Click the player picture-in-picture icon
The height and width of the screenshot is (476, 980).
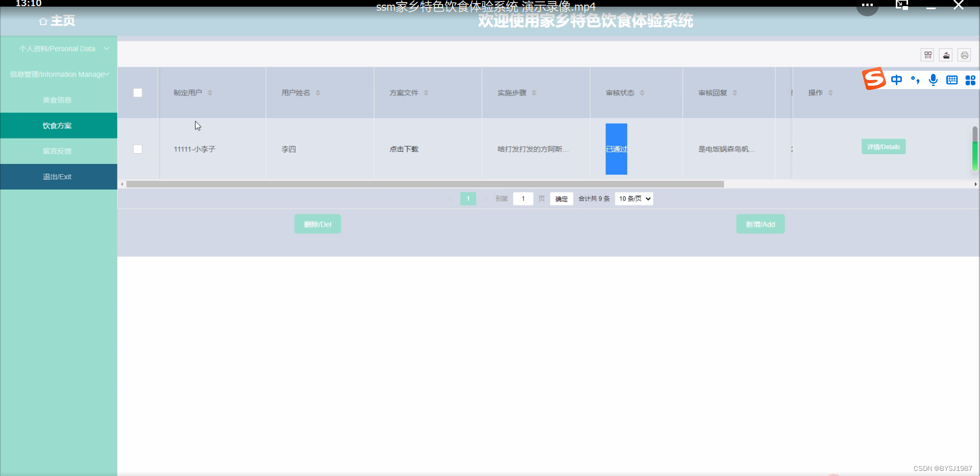point(902,5)
